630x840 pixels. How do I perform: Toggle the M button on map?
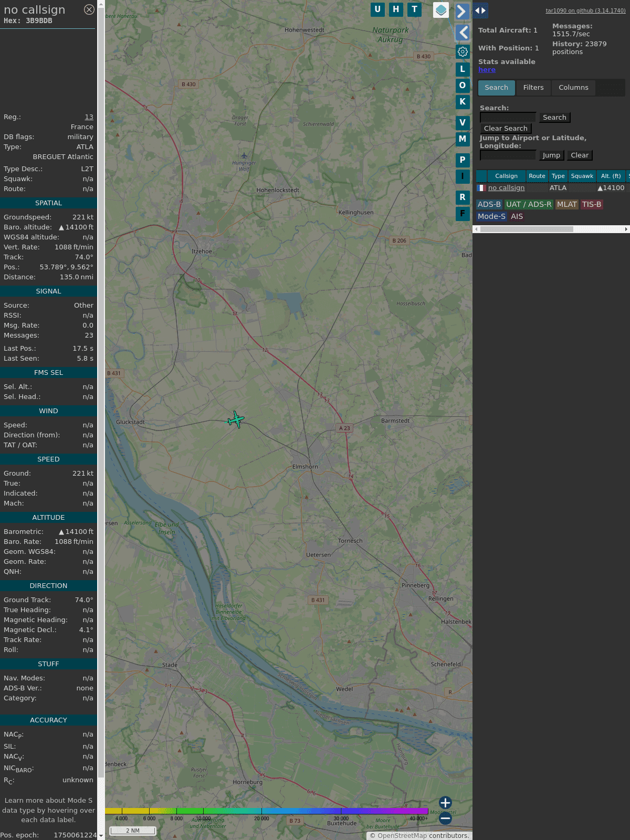[463, 139]
